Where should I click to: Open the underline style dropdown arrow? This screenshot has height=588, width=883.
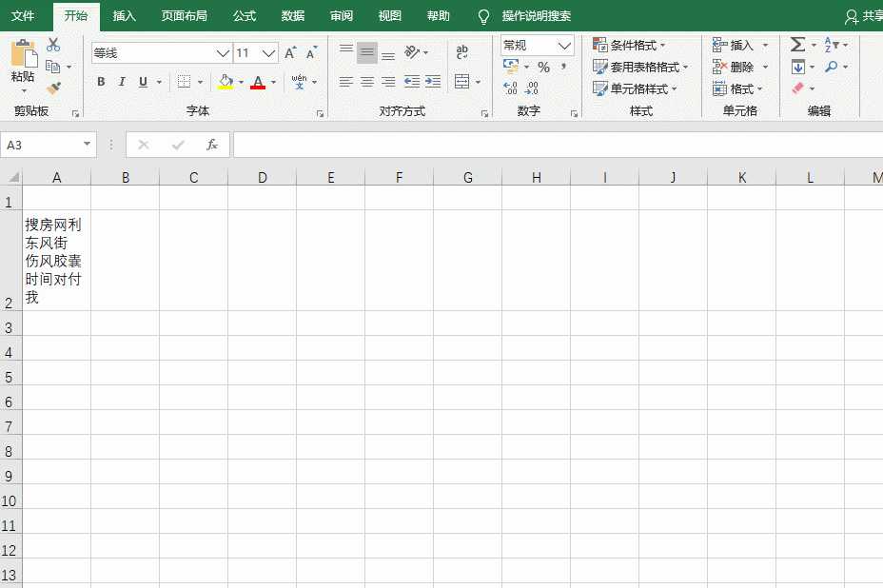(x=159, y=82)
